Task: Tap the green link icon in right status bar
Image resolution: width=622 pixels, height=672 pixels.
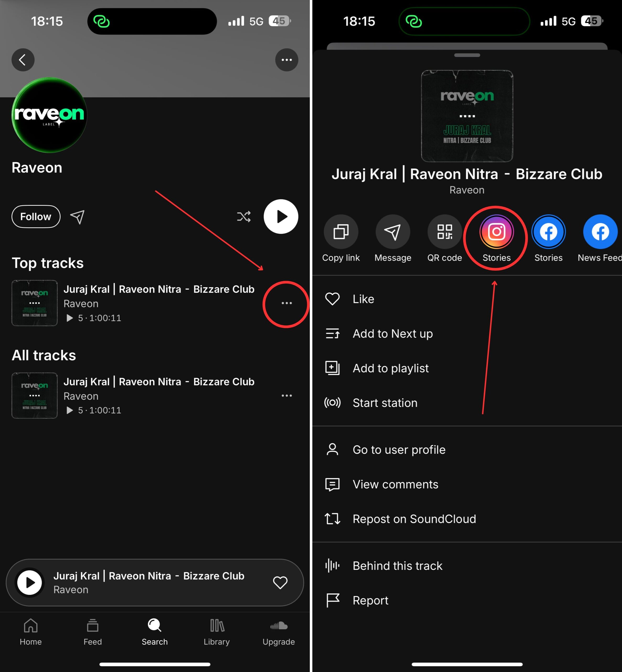Action: (414, 21)
